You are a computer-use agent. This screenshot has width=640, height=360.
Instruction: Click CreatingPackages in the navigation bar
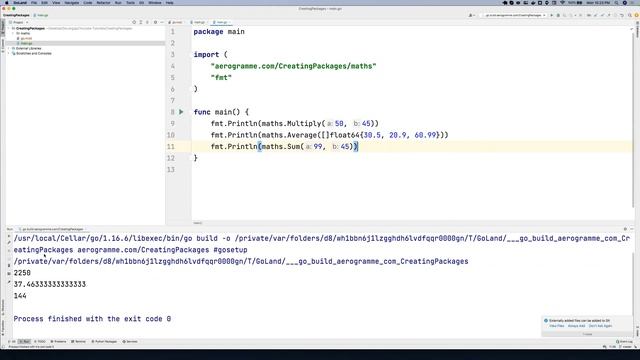[x=16, y=15]
